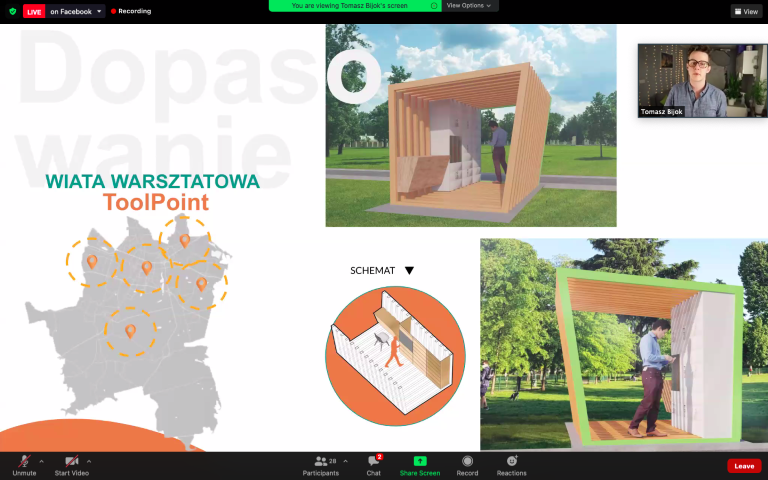Viewport: 768px width, 480px height.
Task: Click the Recording indicator
Action: (x=131, y=11)
